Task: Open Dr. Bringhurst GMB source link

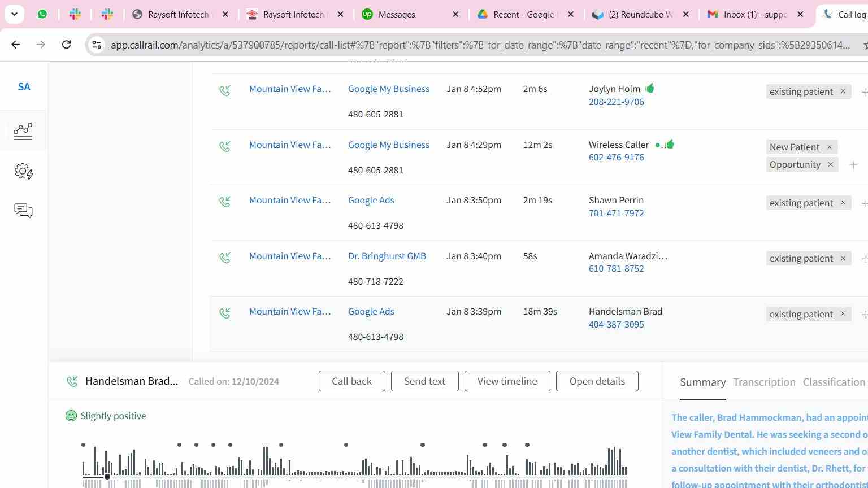Action: pos(387,256)
